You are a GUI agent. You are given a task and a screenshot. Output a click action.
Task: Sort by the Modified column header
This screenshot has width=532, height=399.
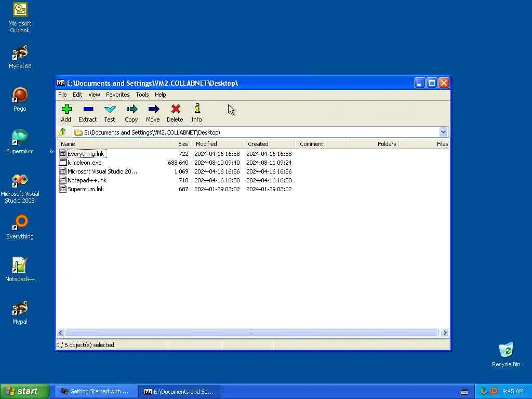(x=217, y=144)
